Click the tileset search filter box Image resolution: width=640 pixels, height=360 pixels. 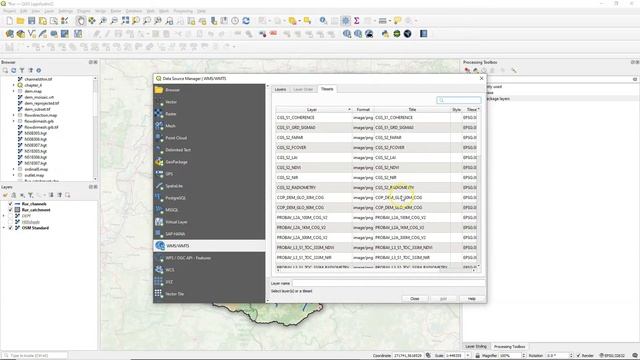459,100
